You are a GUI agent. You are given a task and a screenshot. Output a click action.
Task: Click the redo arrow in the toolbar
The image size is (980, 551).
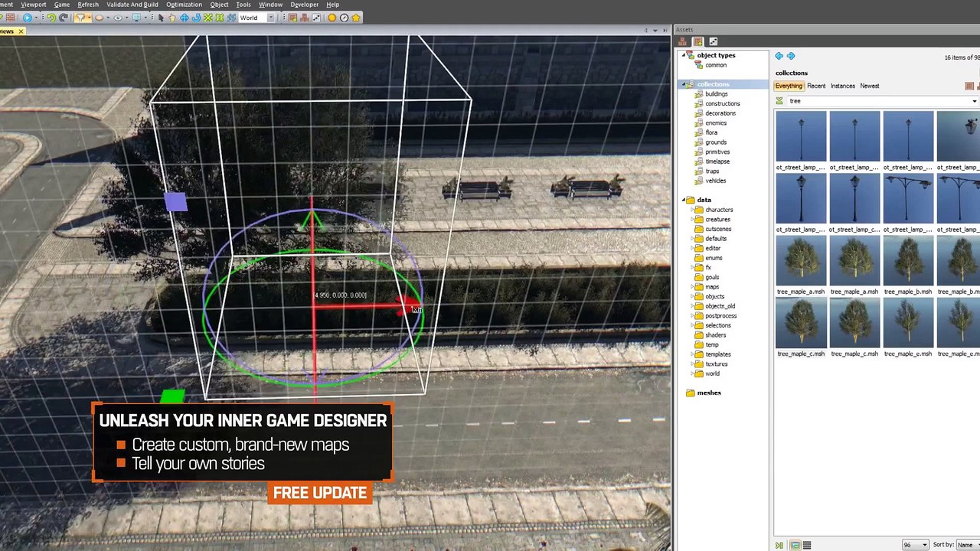point(64,18)
